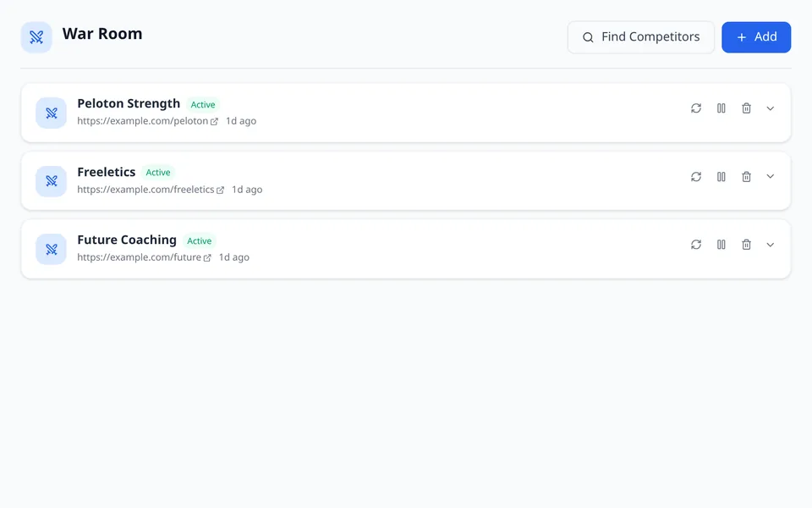
Task: Click the 1d ago timestamp on Peloton Strength
Action: click(241, 121)
